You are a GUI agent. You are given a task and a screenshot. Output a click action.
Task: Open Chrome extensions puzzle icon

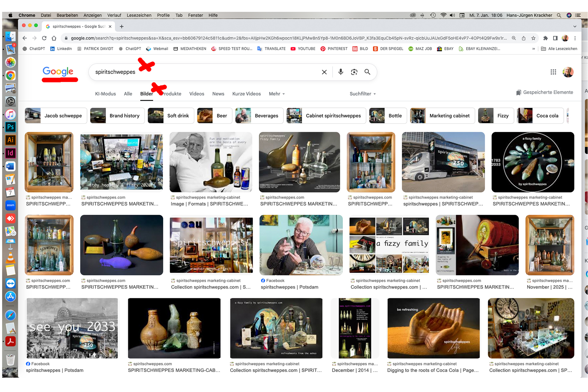coord(545,38)
